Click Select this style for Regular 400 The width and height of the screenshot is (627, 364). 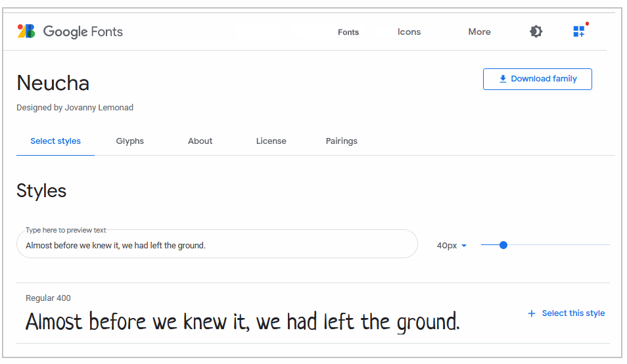(x=567, y=313)
